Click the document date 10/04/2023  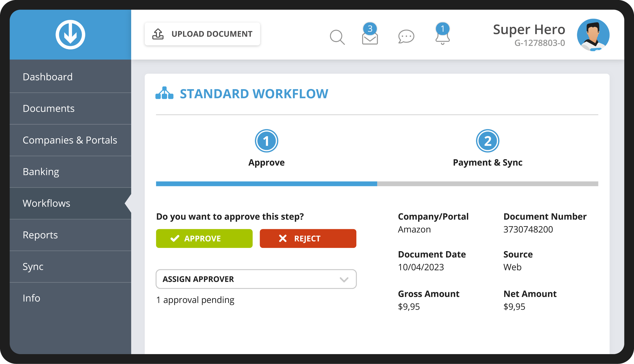tap(421, 267)
